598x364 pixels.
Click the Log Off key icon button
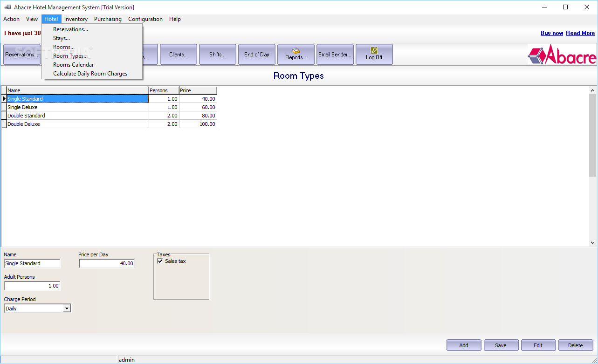[x=374, y=54]
